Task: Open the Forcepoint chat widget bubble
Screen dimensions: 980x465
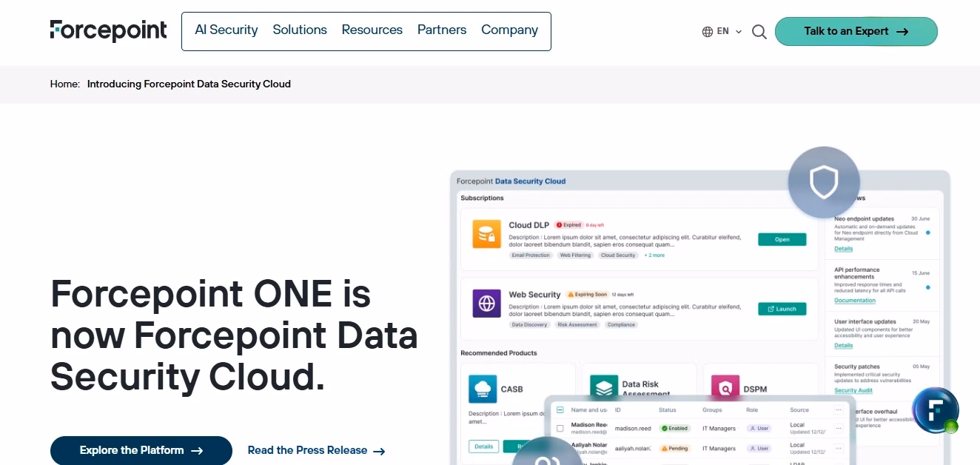Action: (936, 410)
